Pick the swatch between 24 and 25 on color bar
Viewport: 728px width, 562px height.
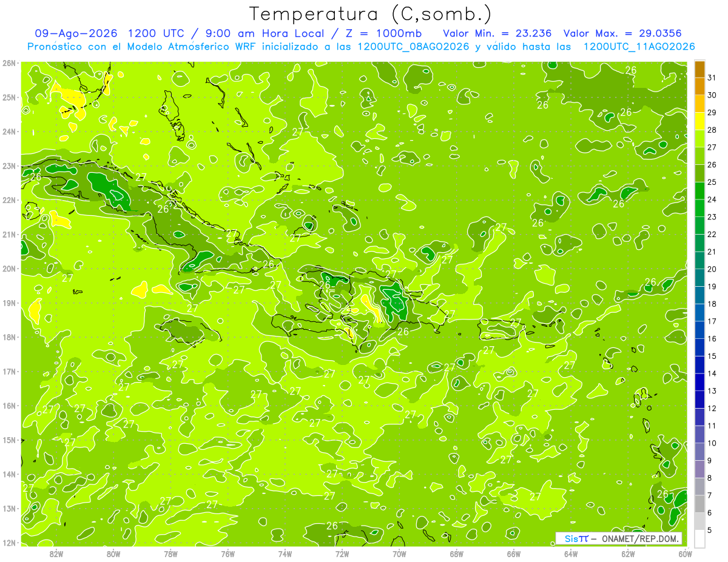(x=699, y=191)
